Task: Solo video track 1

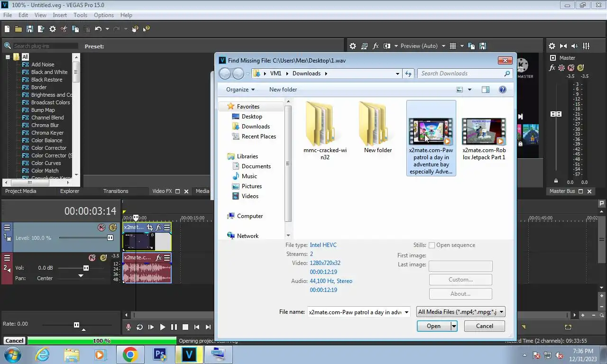Action: (x=113, y=227)
